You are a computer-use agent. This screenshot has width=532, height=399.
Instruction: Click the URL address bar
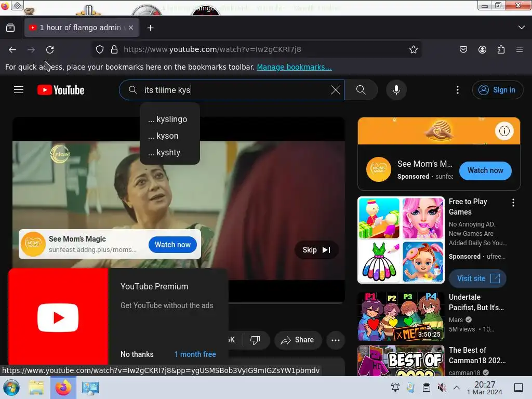point(258,49)
